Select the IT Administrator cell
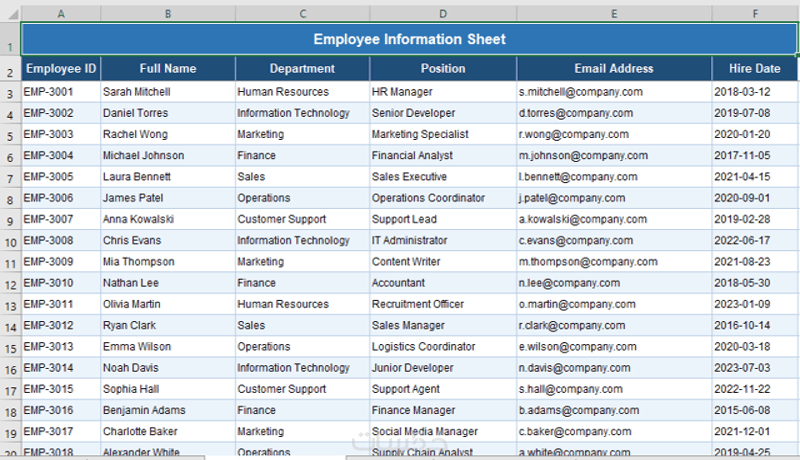The width and height of the screenshot is (800, 460). point(443,240)
